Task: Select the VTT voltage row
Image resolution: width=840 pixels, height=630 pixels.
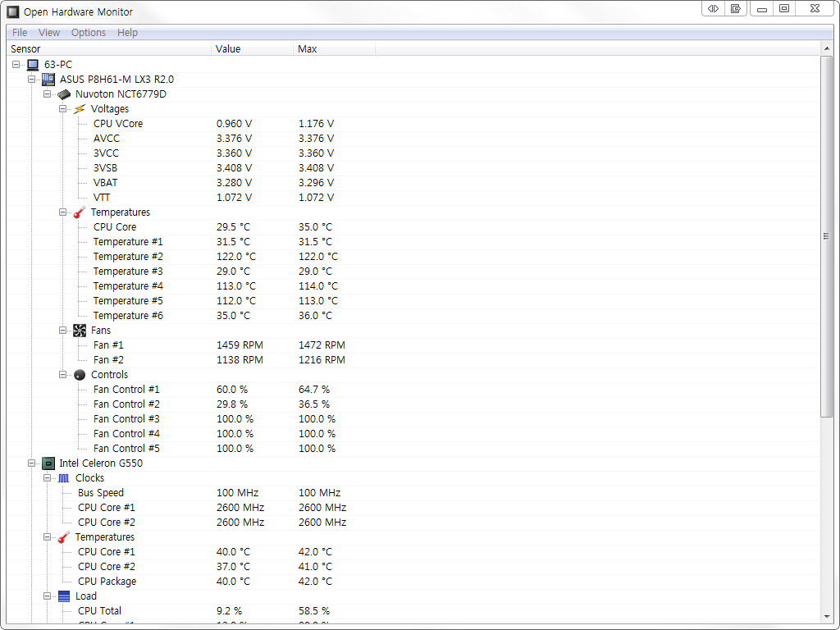Action: point(413,198)
